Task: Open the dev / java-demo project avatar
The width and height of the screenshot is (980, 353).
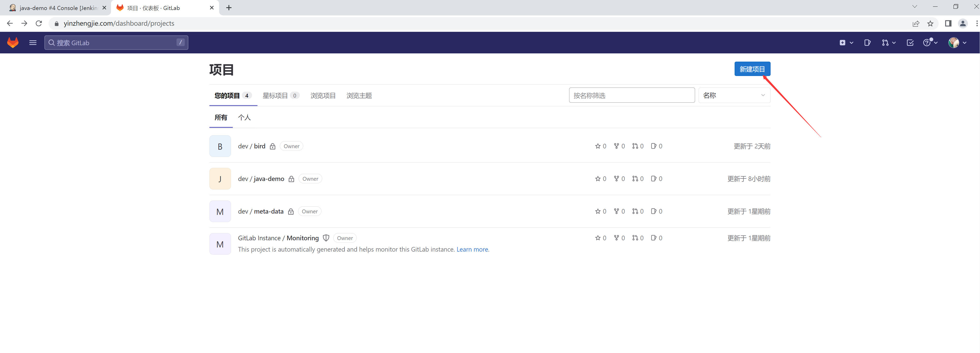Action: pos(220,179)
